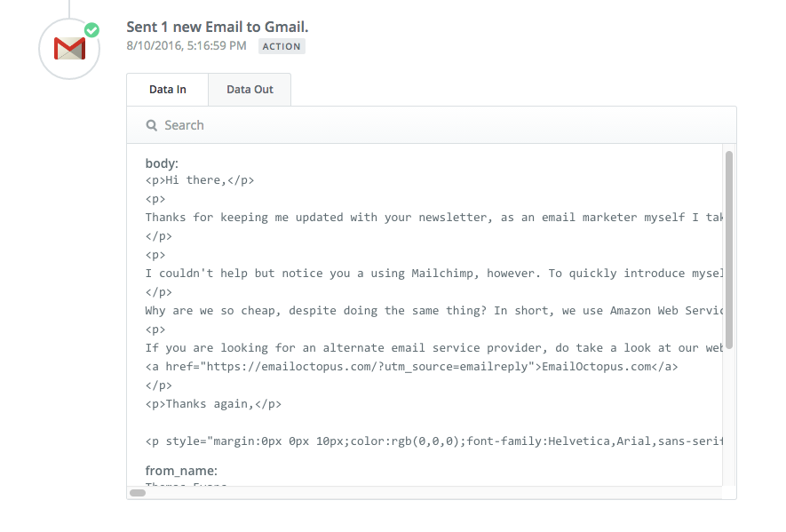The width and height of the screenshot is (786, 532).
Task: Click the horizontal scrollbar thumb at panel bottom
Action: point(138,492)
